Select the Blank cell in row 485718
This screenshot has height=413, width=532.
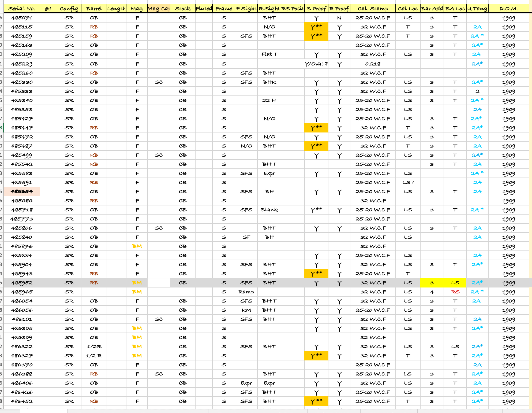tap(269, 210)
